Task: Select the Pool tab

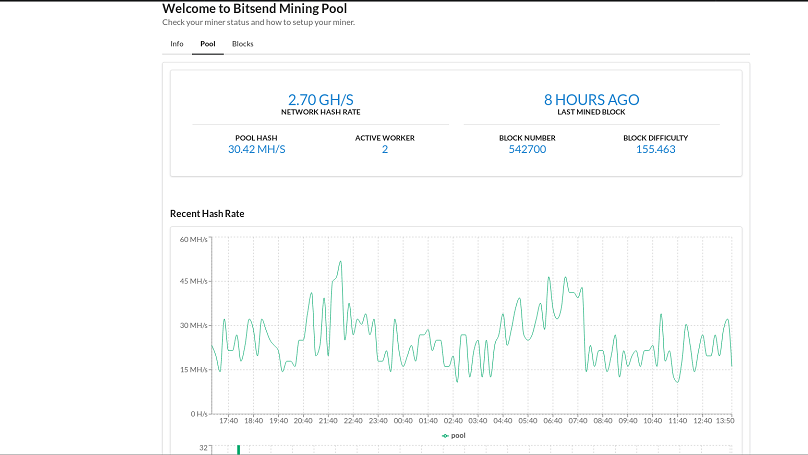Action: (x=208, y=44)
